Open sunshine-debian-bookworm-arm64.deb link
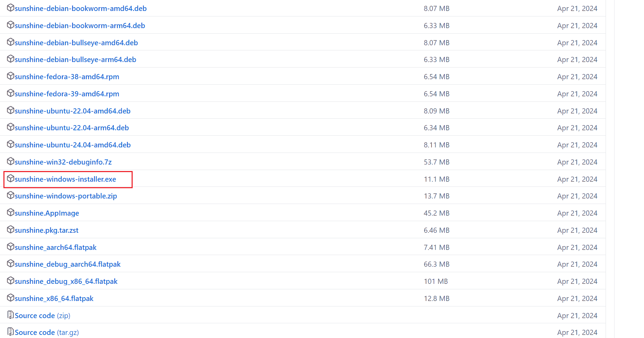The height and width of the screenshot is (338, 644). coord(80,26)
